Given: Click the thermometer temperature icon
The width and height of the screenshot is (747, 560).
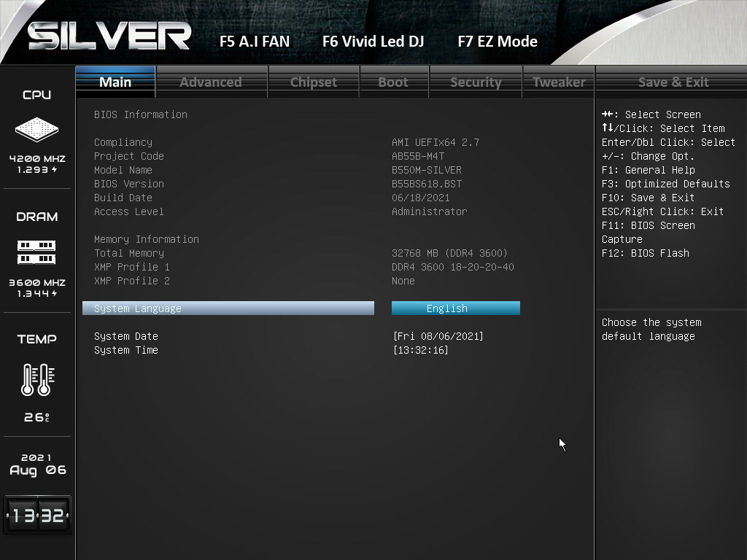Looking at the screenshot, I should (36, 379).
